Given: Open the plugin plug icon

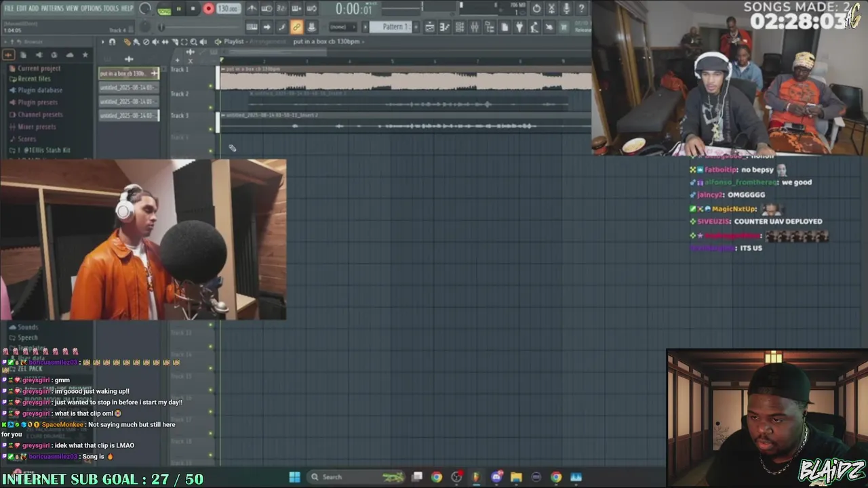Looking at the screenshot, I should [x=519, y=27].
